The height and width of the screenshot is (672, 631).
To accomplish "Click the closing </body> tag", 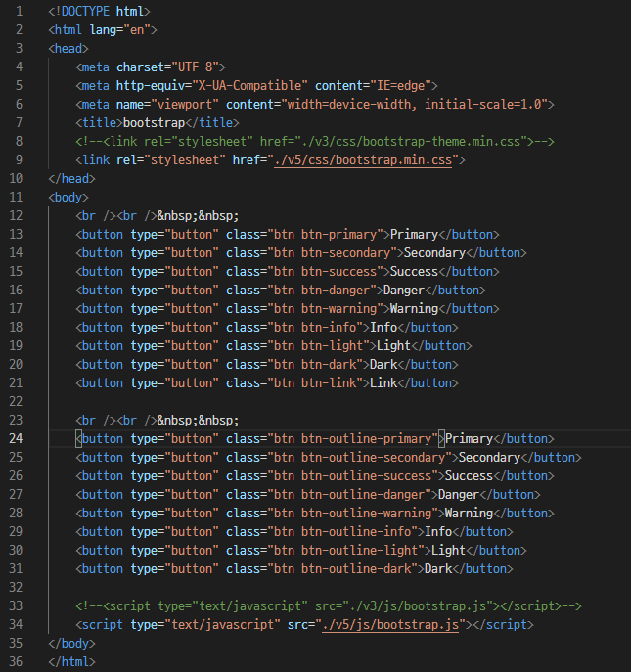I will pyautogui.click(x=71, y=643).
